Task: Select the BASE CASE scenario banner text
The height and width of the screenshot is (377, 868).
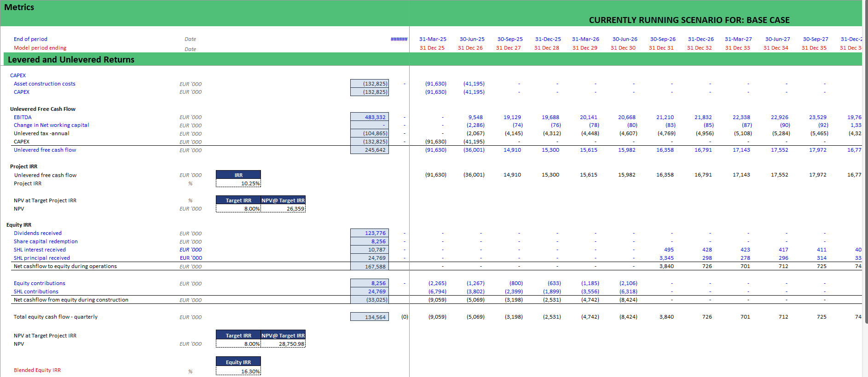Action: click(689, 20)
